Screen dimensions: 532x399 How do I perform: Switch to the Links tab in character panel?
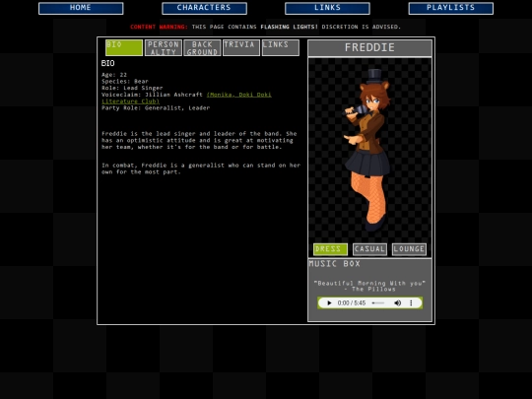281,47
